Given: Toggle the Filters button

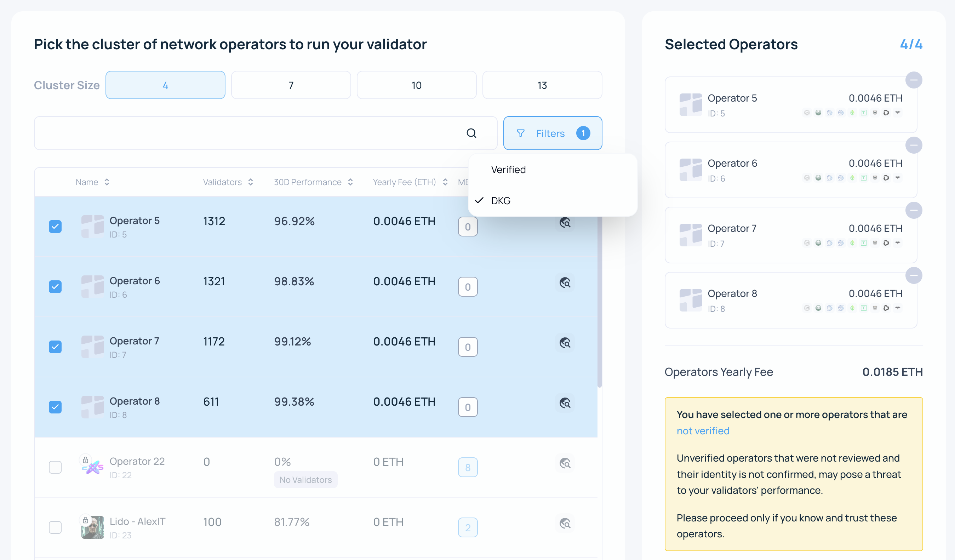Looking at the screenshot, I should coord(552,133).
